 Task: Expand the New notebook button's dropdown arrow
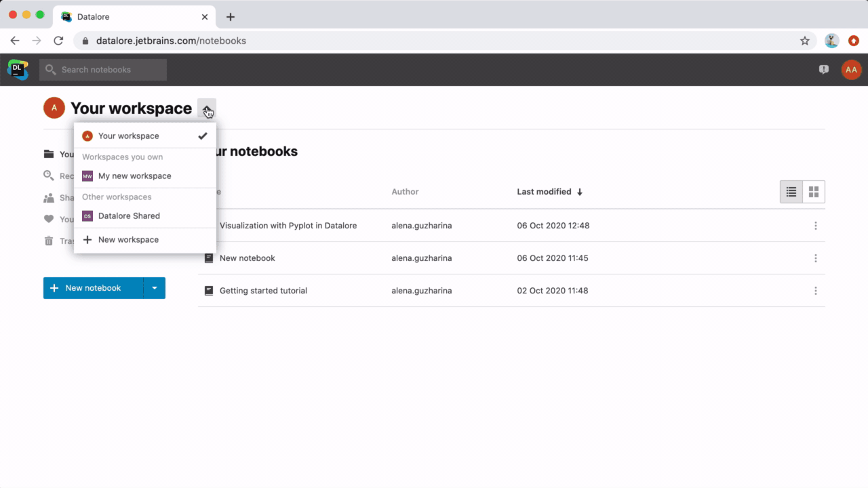click(155, 288)
